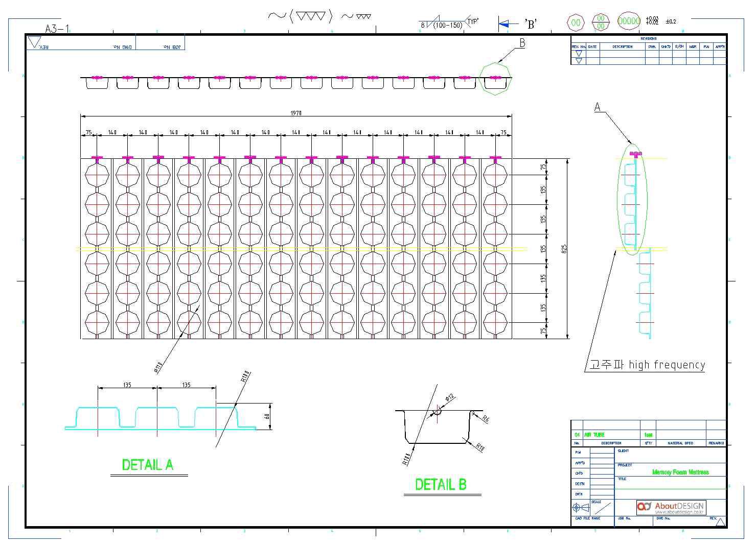Click the 고주파 high frequency note
Image resolution: width=756 pixels, height=545 pixels.
click(x=647, y=365)
